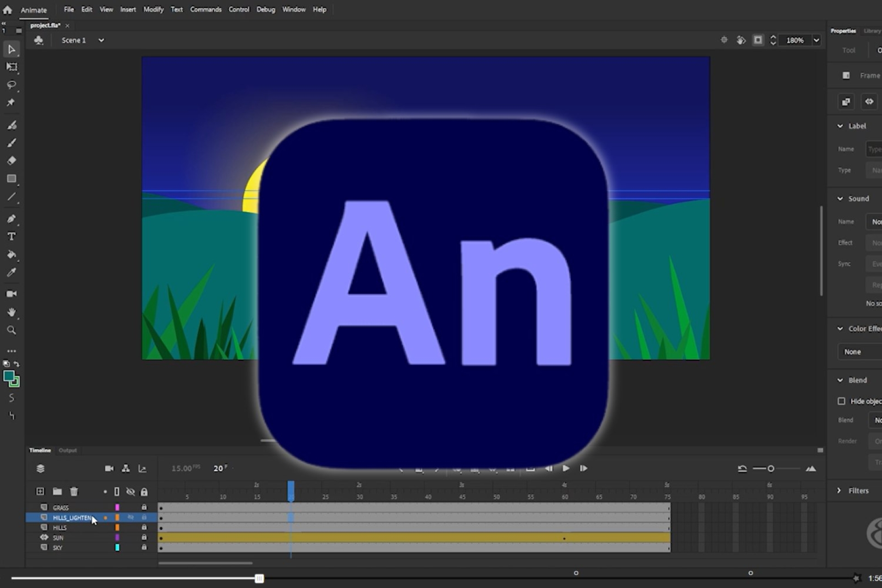This screenshot has height=588, width=882.
Task: Open Color Effect None dropdown
Action: coord(860,352)
